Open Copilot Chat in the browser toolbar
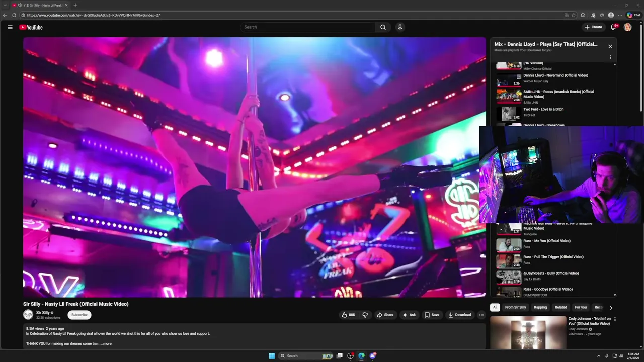The height and width of the screenshot is (362, 644). coord(633,15)
